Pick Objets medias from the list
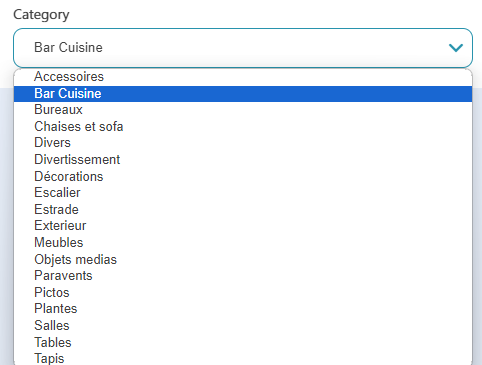This screenshot has height=365, width=482. click(x=243, y=259)
